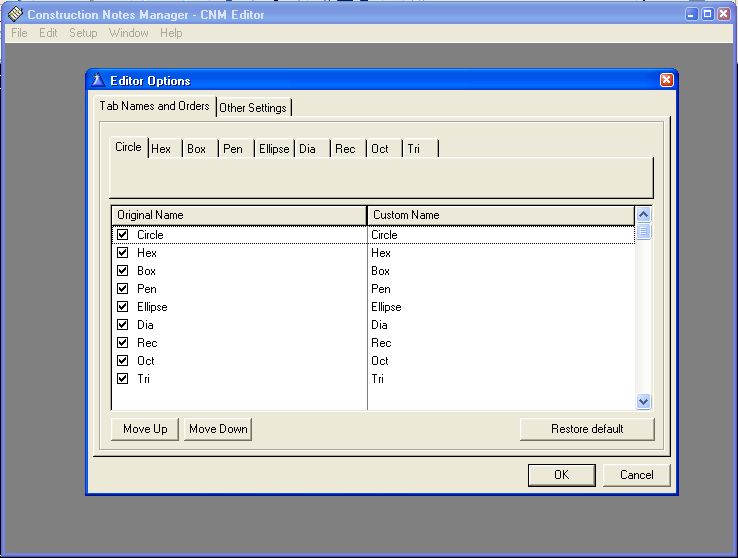Select the Custom Name cell for Box
This screenshot has height=558, width=738.
click(x=500, y=271)
